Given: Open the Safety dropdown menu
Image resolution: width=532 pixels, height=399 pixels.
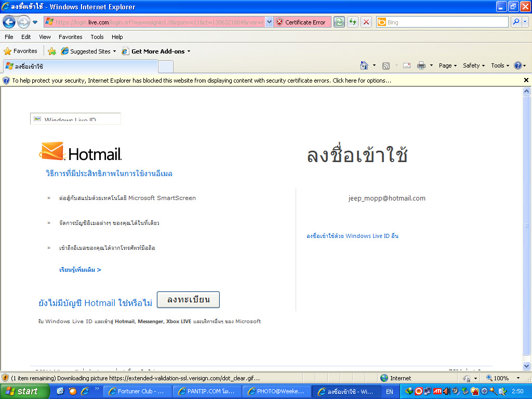Looking at the screenshot, I should (474, 65).
